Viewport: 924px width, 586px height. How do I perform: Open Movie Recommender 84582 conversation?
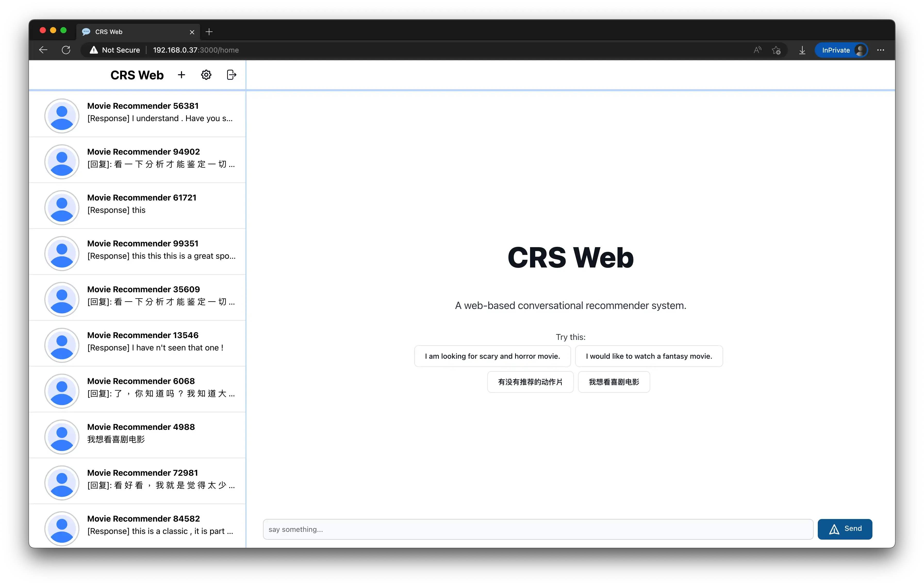(x=137, y=526)
